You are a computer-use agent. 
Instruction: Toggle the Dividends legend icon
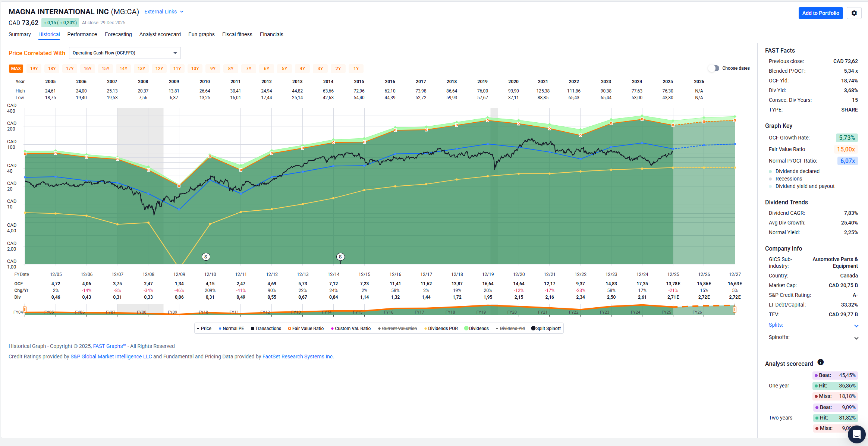(x=466, y=329)
